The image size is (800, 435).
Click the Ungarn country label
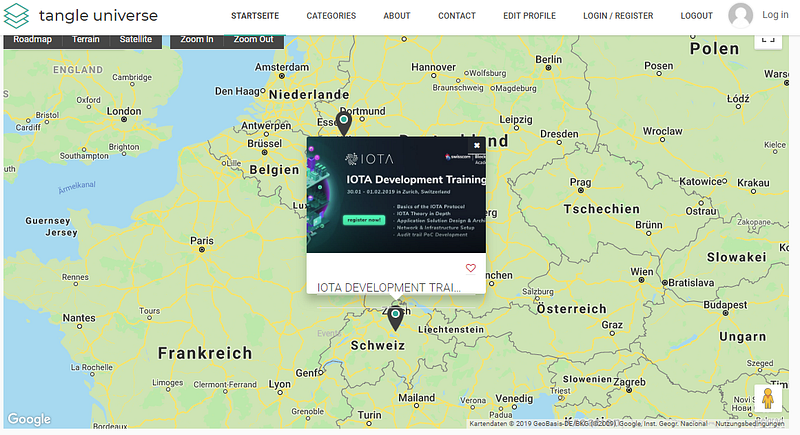click(x=742, y=337)
